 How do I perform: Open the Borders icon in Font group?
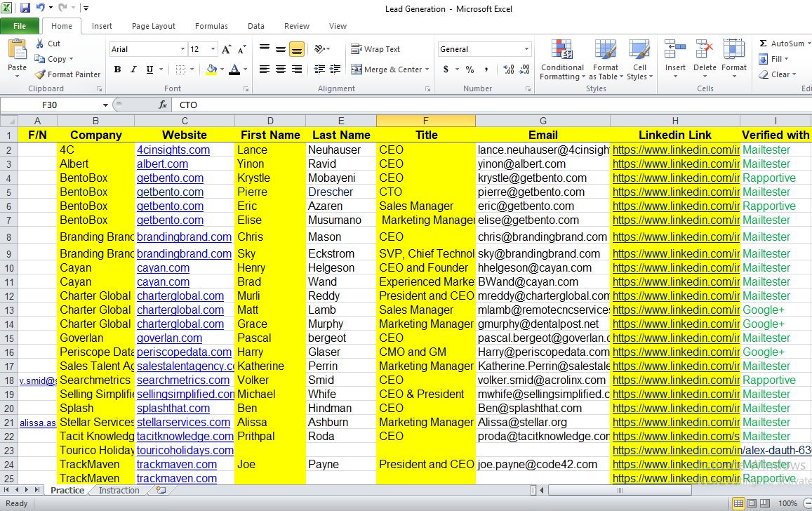[x=180, y=69]
